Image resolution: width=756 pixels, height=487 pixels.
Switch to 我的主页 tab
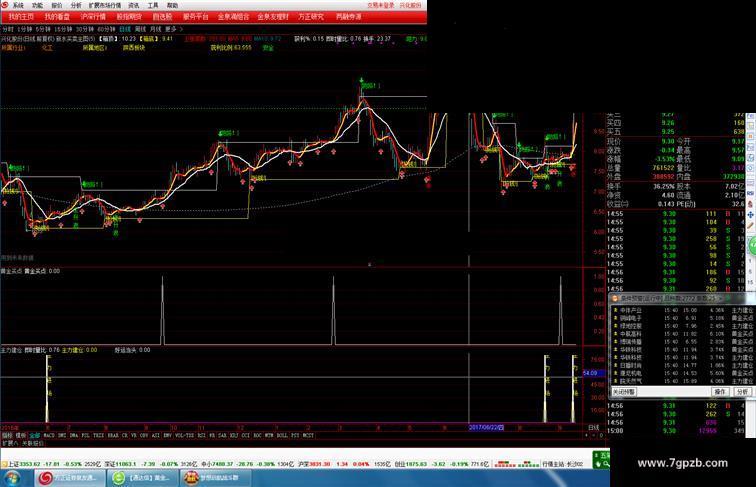[21, 16]
